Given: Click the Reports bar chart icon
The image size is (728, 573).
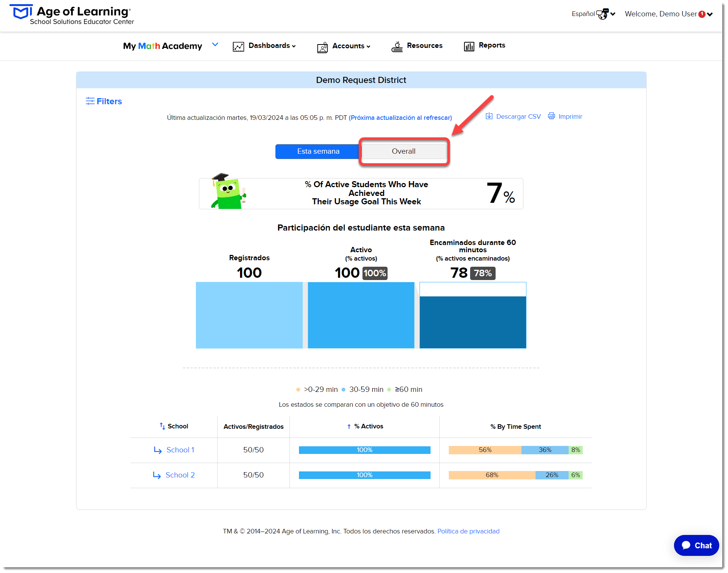Looking at the screenshot, I should [x=469, y=46].
